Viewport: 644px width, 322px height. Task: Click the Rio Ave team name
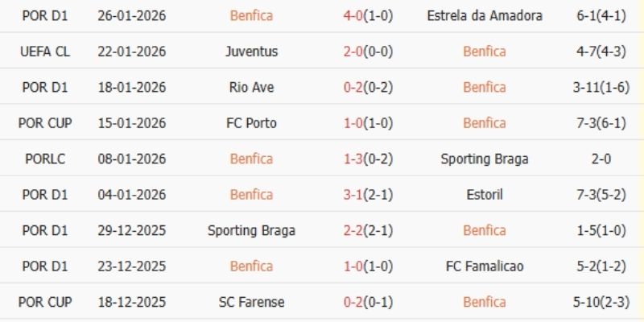click(251, 87)
